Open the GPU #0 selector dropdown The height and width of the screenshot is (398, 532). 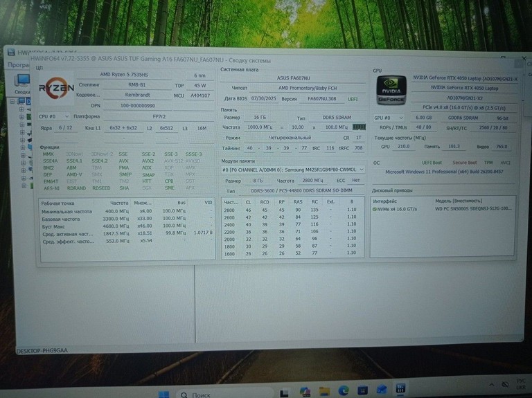pyautogui.click(x=389, y=118)
